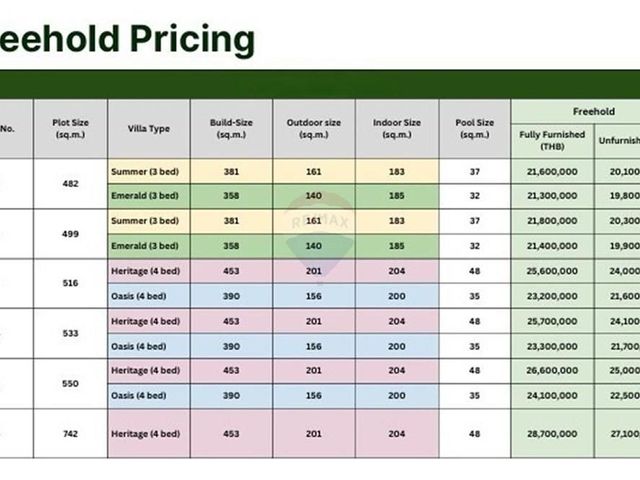The image size is (640, 480).
Task: Select the Plot Size column header
Action: click(70, 129)
